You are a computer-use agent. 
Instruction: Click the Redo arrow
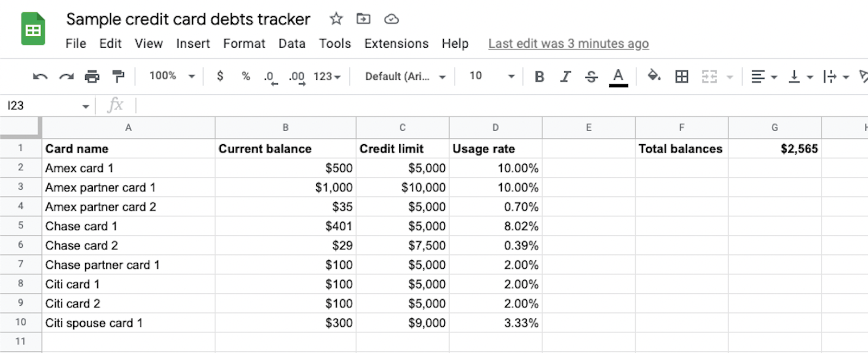coord(66,76)
